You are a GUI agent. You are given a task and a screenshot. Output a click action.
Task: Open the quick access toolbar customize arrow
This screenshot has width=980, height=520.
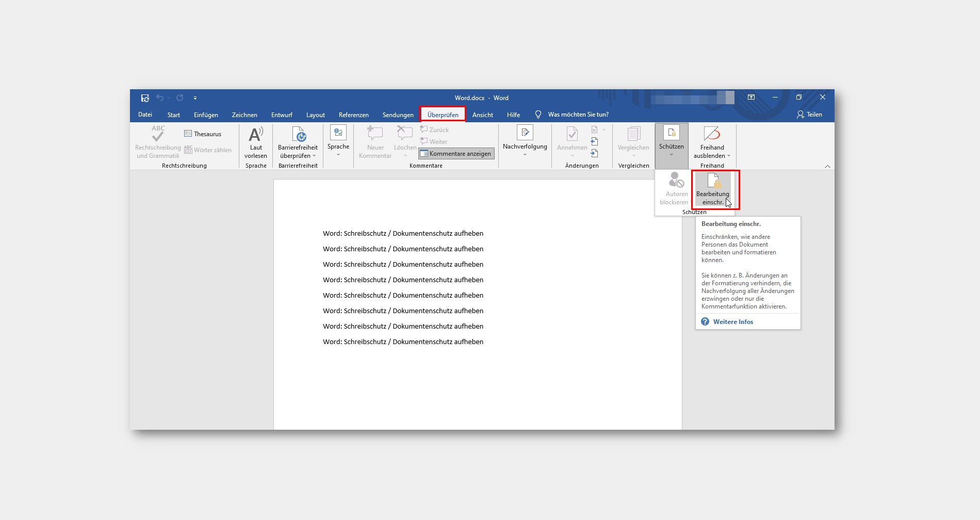[195, 98]
